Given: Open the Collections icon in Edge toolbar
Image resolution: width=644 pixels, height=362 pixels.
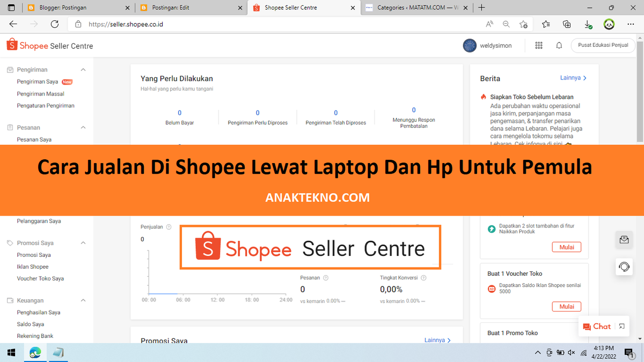Looking at the screenshot, I should coord(567,24).
